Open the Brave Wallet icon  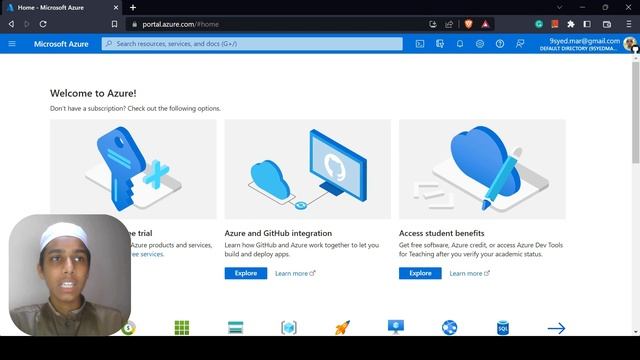[607, 24]
